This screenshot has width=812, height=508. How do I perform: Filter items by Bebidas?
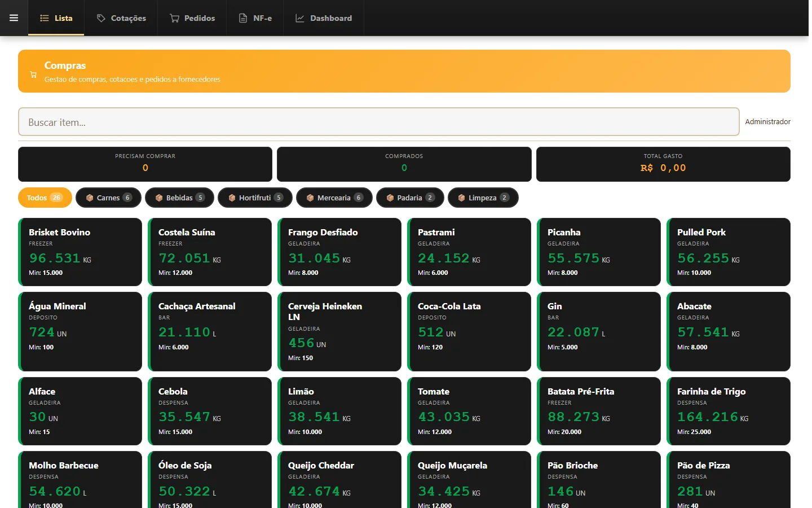tap(179, 198)
